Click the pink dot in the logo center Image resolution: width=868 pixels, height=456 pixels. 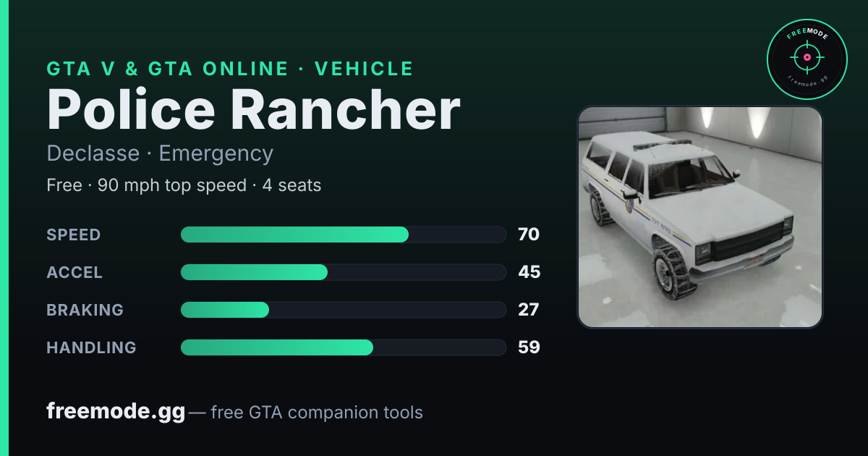pos(807,56)
